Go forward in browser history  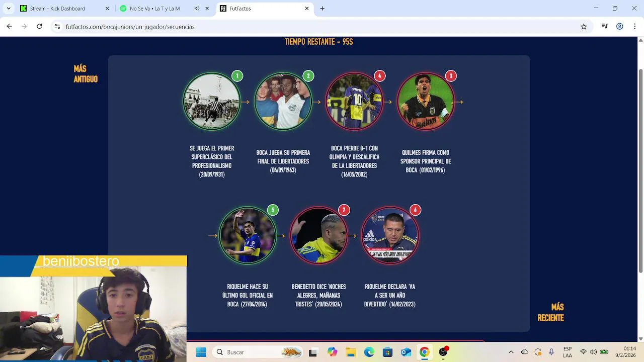coord(24,27)
